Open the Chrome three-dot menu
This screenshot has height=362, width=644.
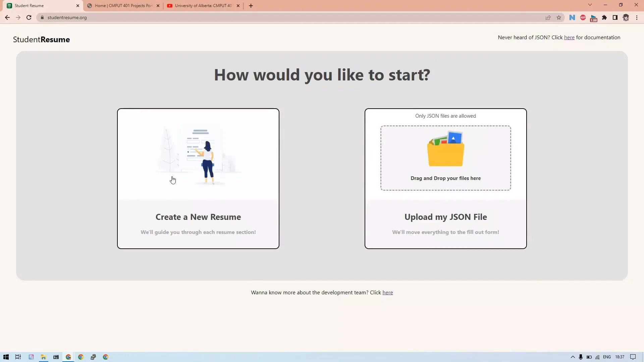pos(637,17)
